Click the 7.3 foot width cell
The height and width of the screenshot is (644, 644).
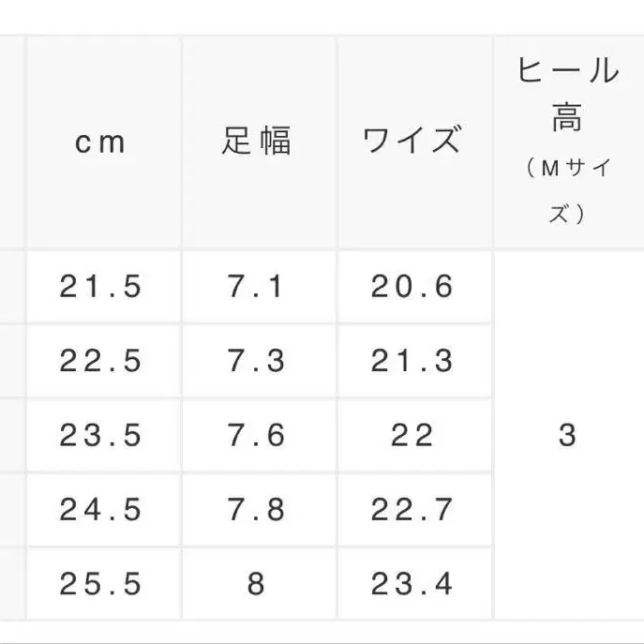click(x=257, y=361)
